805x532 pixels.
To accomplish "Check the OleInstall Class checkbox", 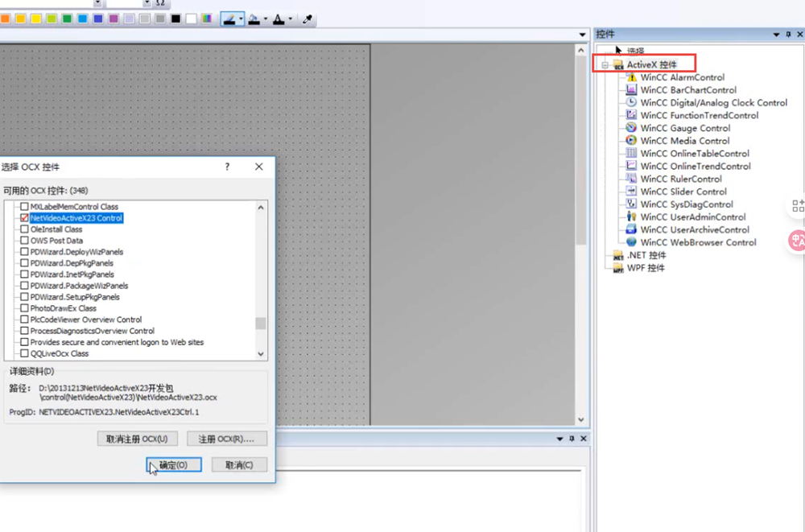I will [24, 229].
